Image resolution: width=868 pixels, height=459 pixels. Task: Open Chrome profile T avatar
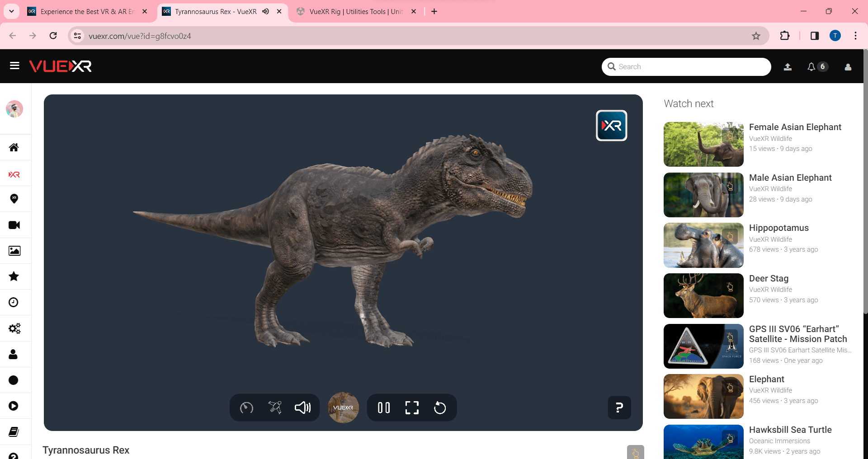(835, 36)
